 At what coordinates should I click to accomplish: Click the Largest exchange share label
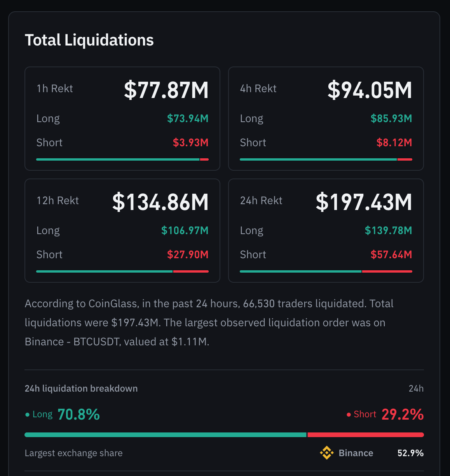point(74,453)
